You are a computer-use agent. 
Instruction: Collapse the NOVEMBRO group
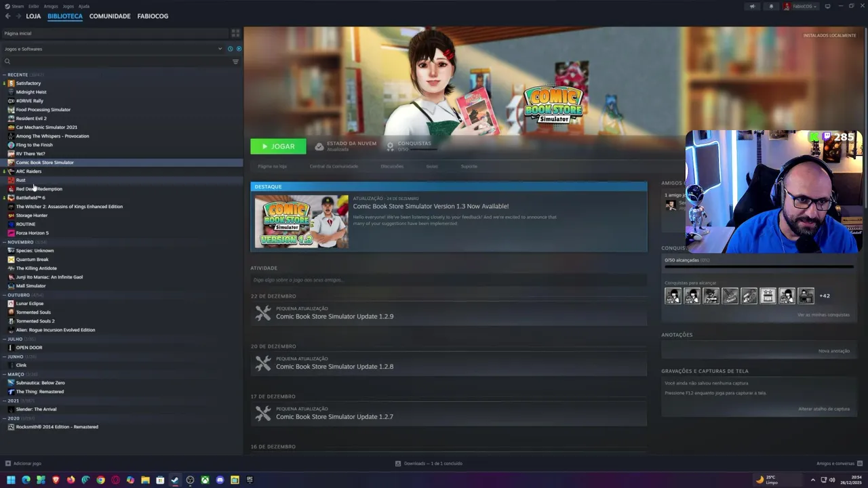[4, 242]
